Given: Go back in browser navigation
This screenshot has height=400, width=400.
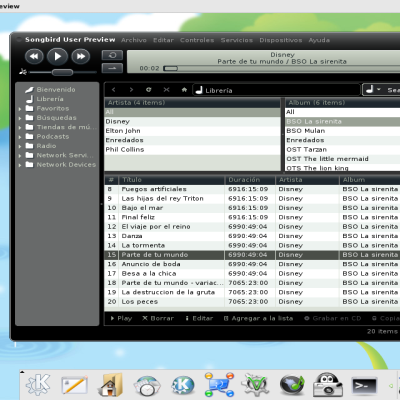Looking at the screenshot, I should [114, 90].
